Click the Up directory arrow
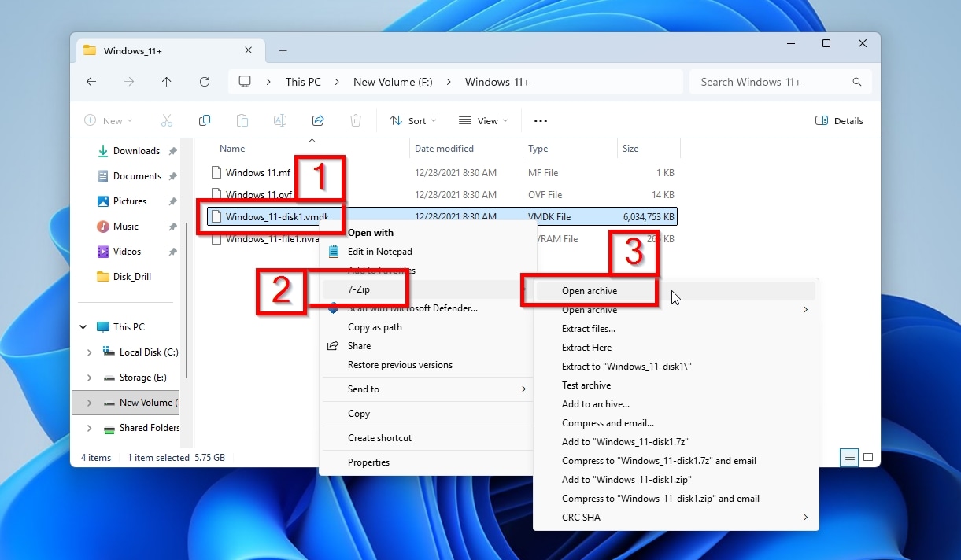 pos(166,82)
